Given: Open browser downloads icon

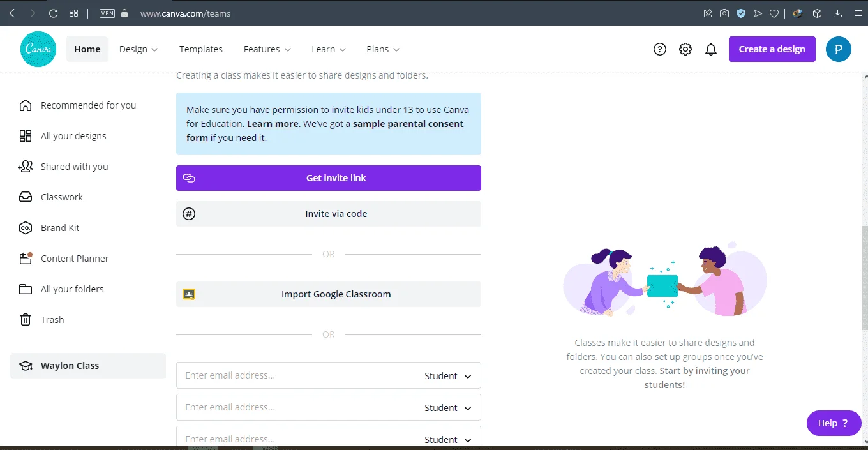Looking at the screenshot, I should coord(839,13).
